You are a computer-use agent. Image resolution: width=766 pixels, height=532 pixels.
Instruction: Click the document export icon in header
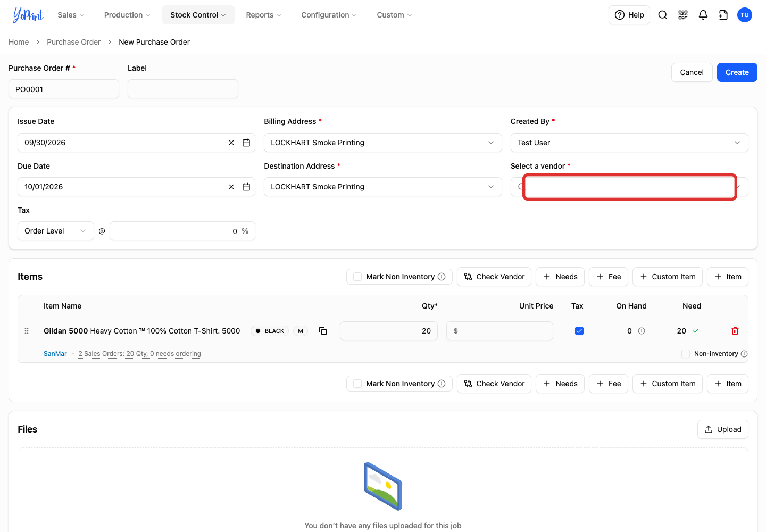[x=723, y=15]
